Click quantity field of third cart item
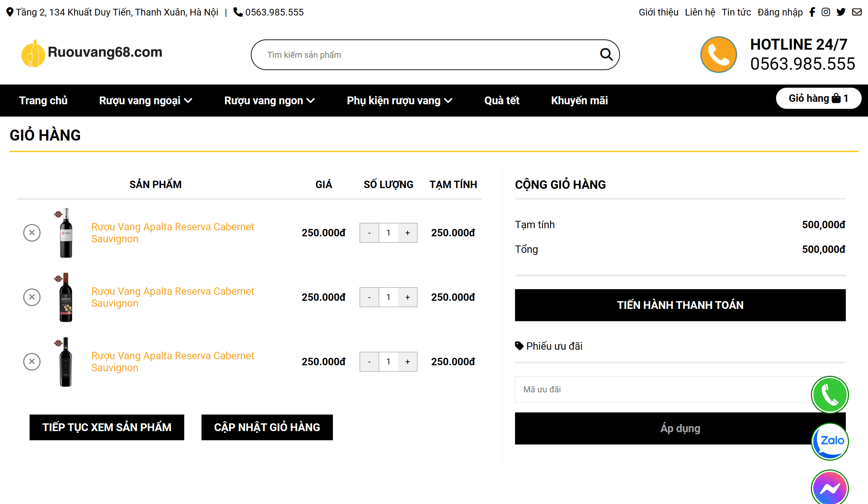 [389, 362]
